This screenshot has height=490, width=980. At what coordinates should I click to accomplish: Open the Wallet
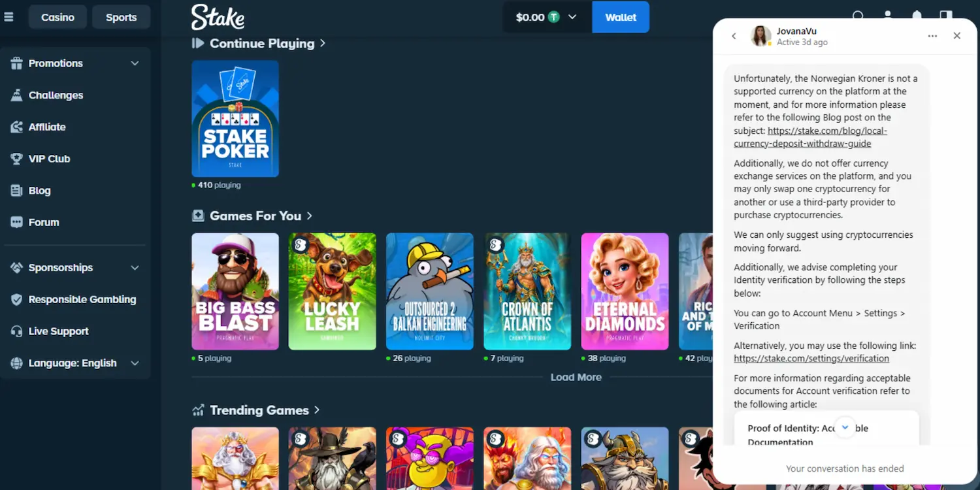621,17
